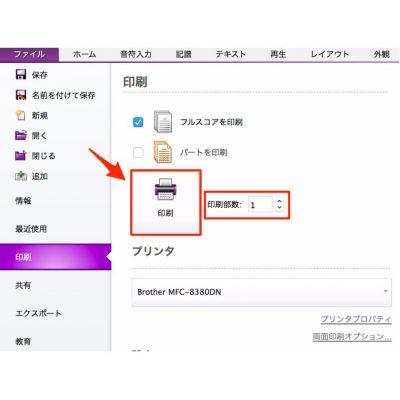Click the parts pages icon

coord(163,152)
